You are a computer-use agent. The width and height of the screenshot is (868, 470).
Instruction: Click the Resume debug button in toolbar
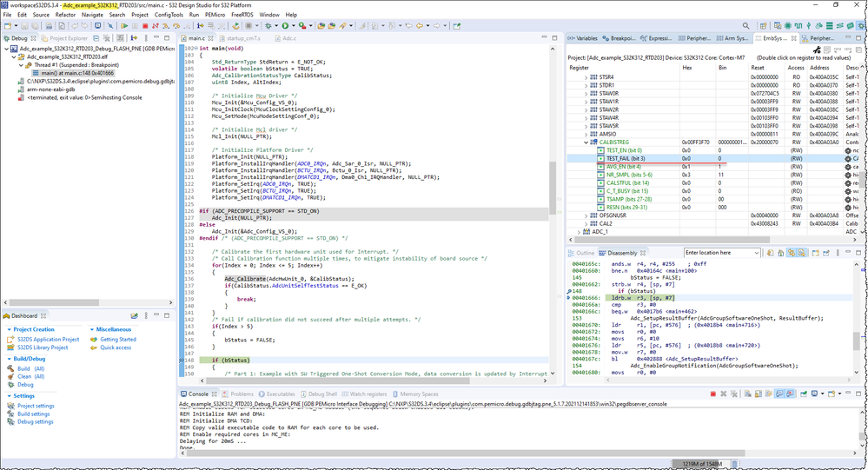(x=124, y=26)
